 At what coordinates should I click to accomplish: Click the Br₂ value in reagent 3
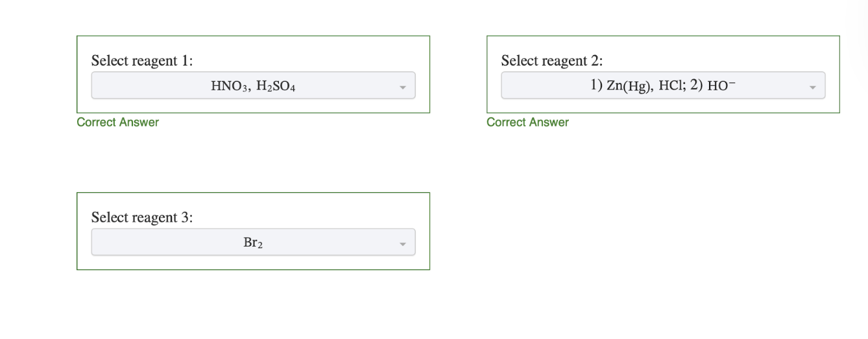tap(253, 242)
